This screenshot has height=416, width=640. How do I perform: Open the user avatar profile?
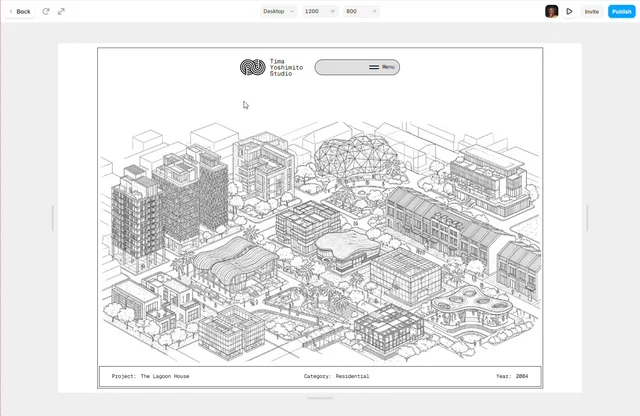tap(551, 11)
